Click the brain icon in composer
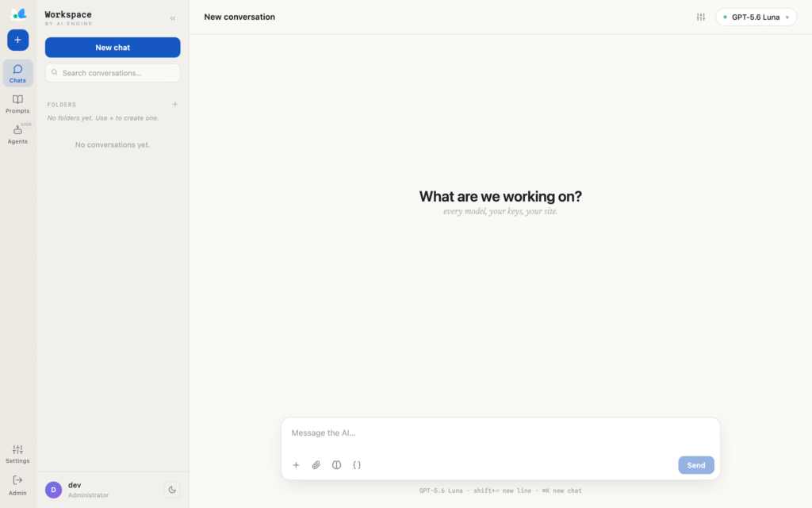812x508 pixels. [x=336, y=465]
